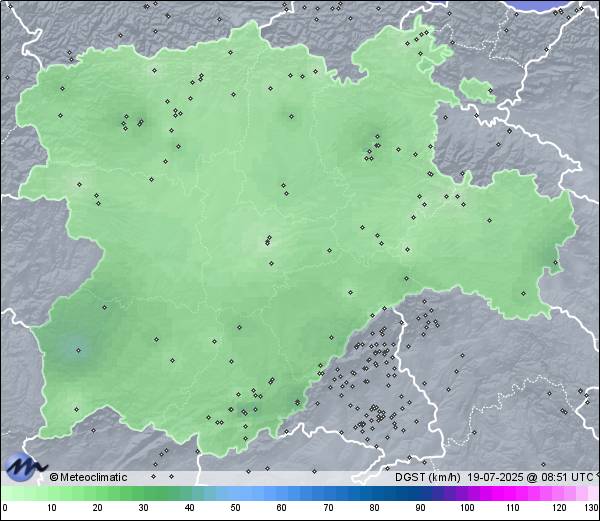
Task: Click the 80 value on the scale
Action: [375, 508]
